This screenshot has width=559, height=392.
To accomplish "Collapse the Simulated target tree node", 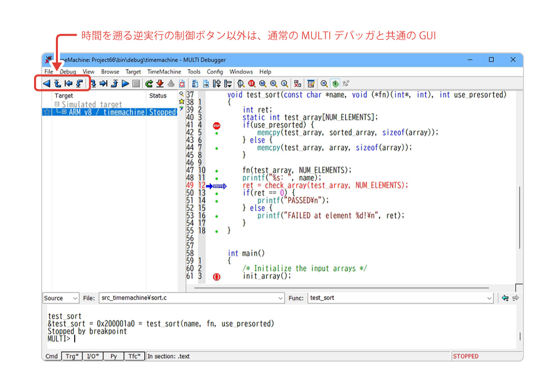I will 57,104.
